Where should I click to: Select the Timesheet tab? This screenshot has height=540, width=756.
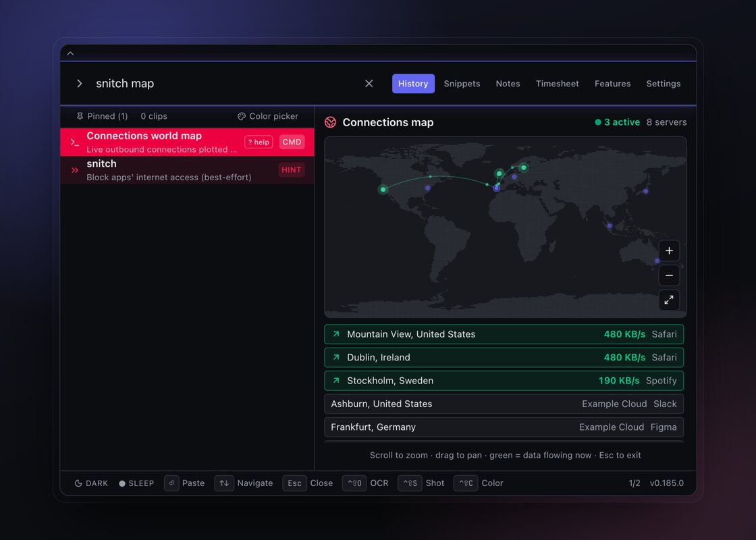click(558, 84)
